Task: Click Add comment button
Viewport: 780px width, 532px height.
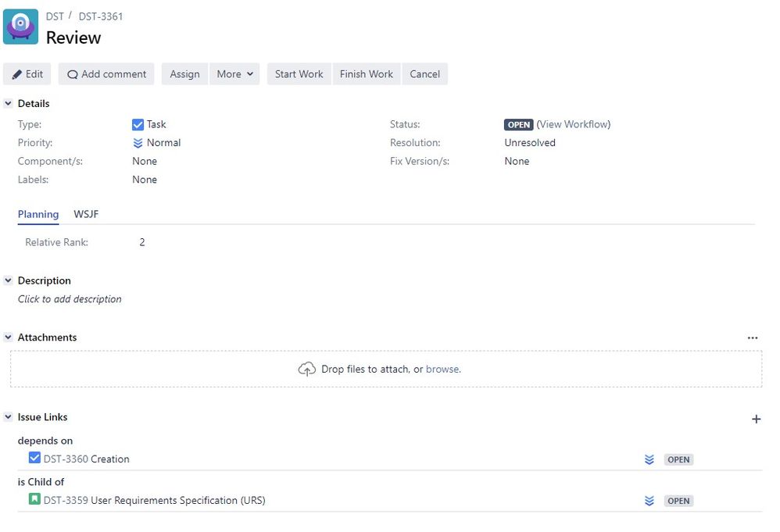Action: [106, 74]
